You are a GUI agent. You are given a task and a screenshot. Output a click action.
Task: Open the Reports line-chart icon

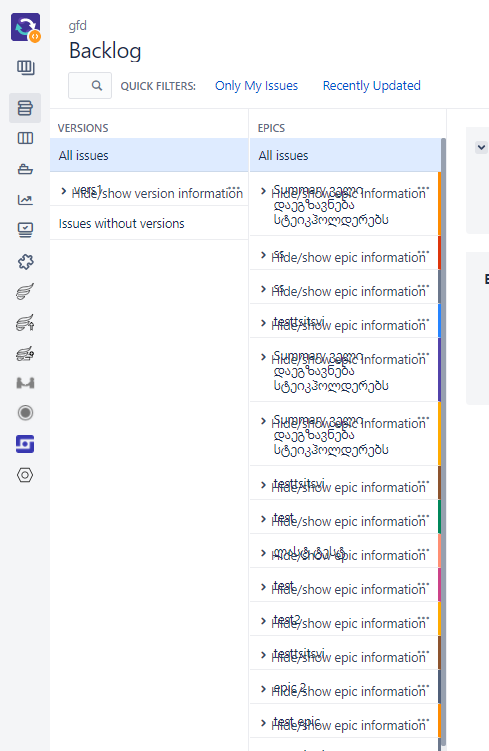coord(25,200)
